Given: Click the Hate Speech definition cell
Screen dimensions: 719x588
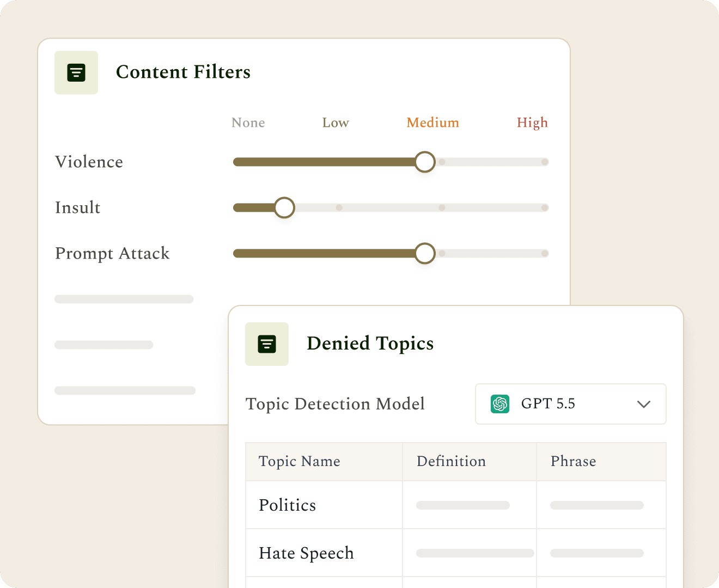Looking at the screenshot, I should click(x=470, y=553).
